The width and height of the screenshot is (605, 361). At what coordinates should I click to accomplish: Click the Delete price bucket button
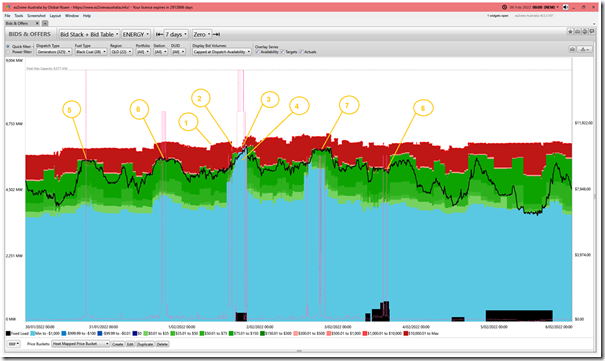(162, 344)
